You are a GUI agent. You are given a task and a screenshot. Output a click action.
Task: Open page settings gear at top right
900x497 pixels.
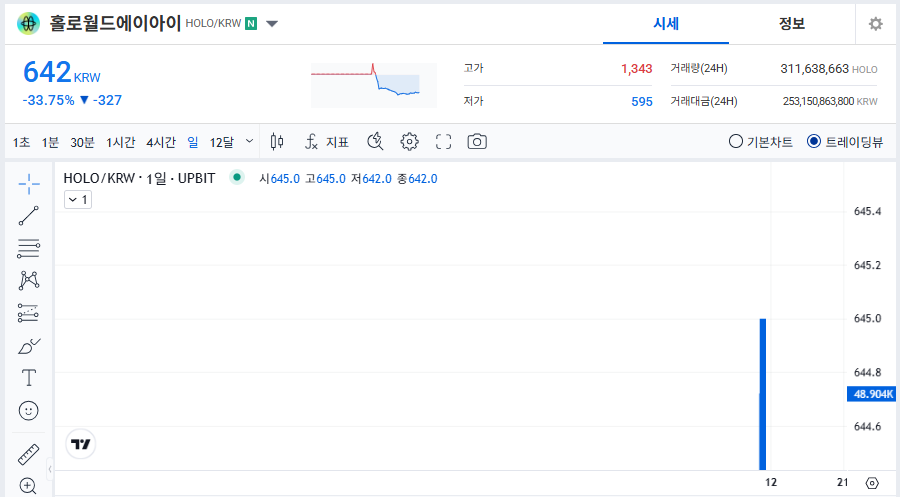(875, 24)
